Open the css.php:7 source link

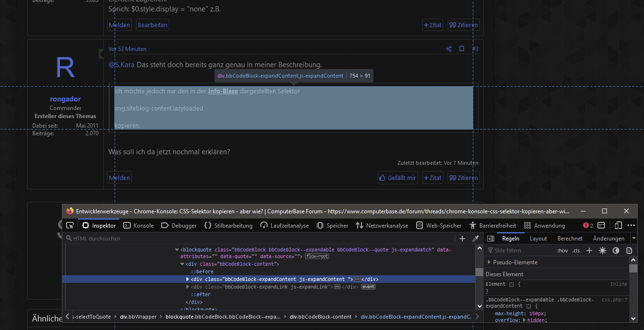point(615,300)
